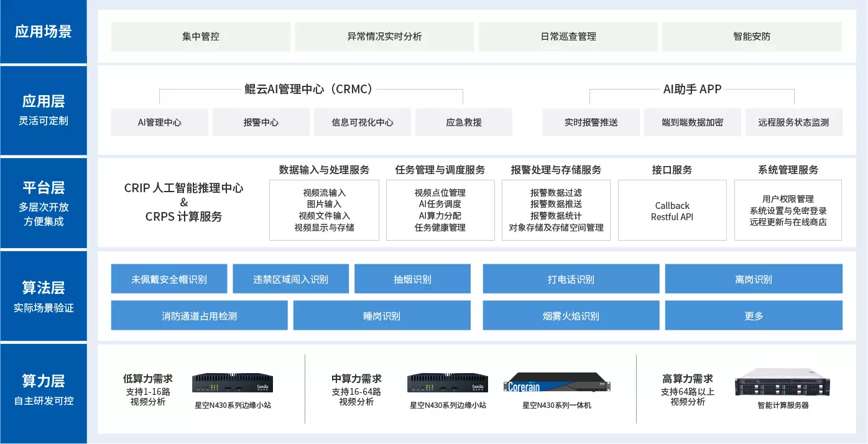Click the 高算力需求 heading
868x444 pixels.
pos(688,379)
